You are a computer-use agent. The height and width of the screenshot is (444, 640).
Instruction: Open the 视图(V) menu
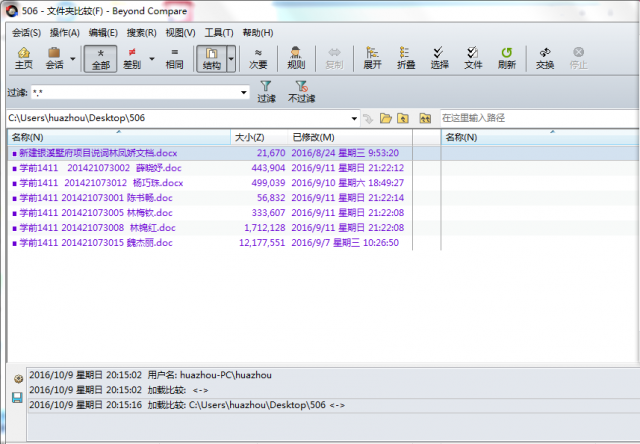tap(180, 33)
